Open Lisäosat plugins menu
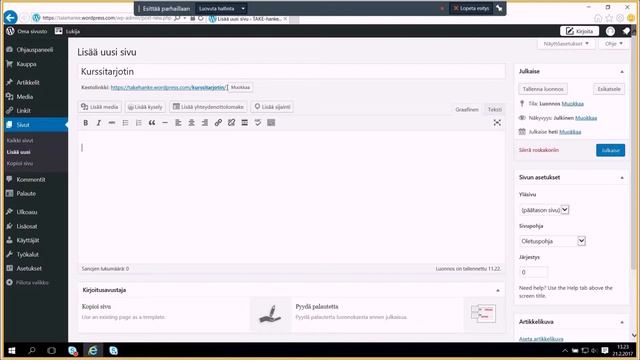Image resolution: width=640 pixels, height=360 pixels. [x=27, y=226]
